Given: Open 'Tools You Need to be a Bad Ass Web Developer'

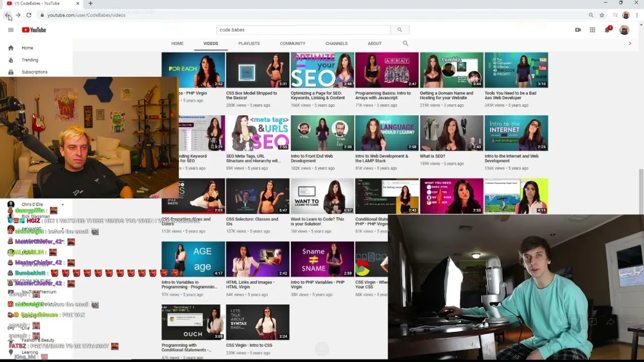Looking at the screenshot, I should (x=511, y=96).
